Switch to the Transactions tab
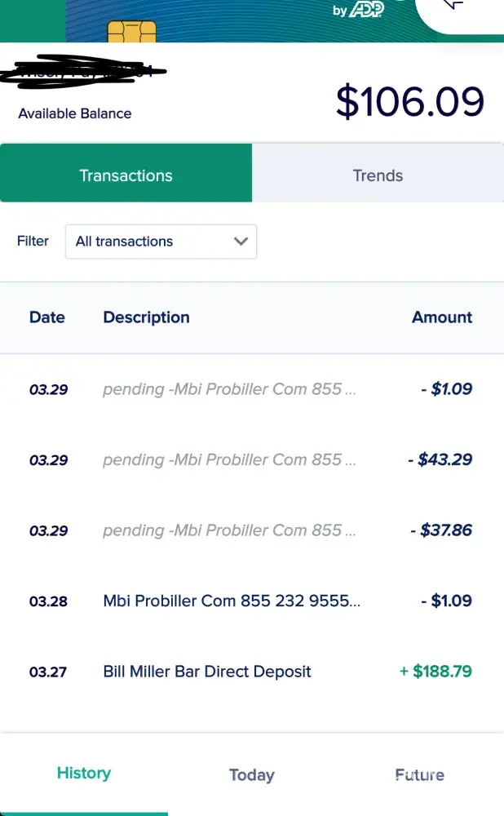Image resolution: width=504 pixels, height=816 pixels. (x=126, y=175)
